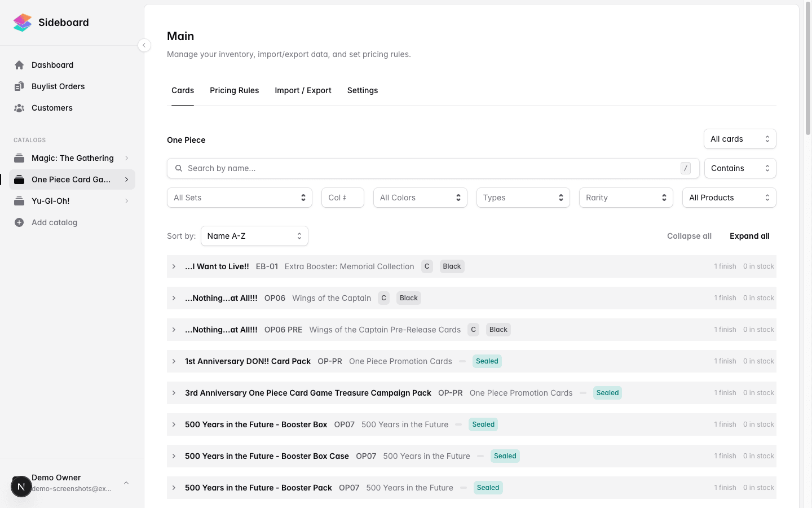812x508 pixels.
Task: Click the Sealed tag on 1st Anniversary DON!! row
Action: (x=487, y=361)
